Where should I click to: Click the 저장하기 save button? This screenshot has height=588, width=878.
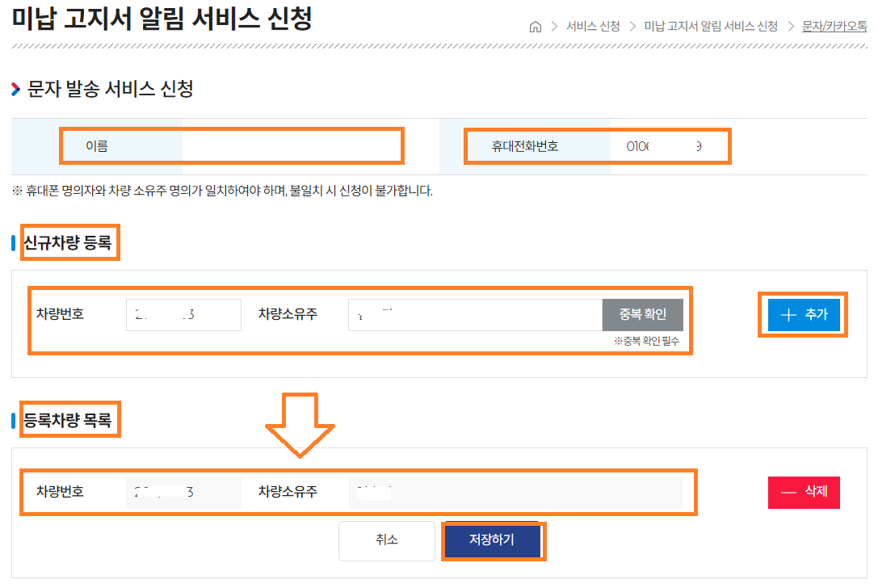[x=493, y=540]
